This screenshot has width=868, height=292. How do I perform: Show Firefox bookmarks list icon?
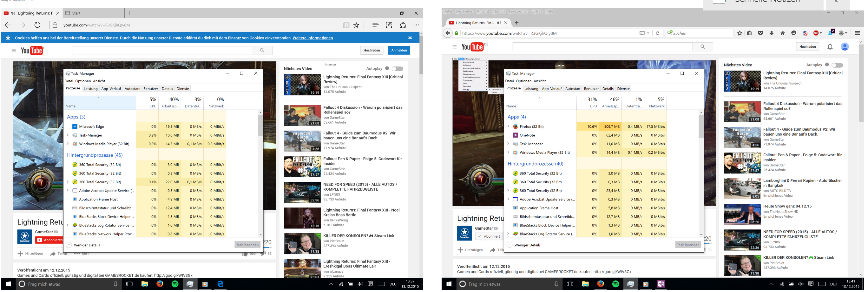(x=749, y=33)
